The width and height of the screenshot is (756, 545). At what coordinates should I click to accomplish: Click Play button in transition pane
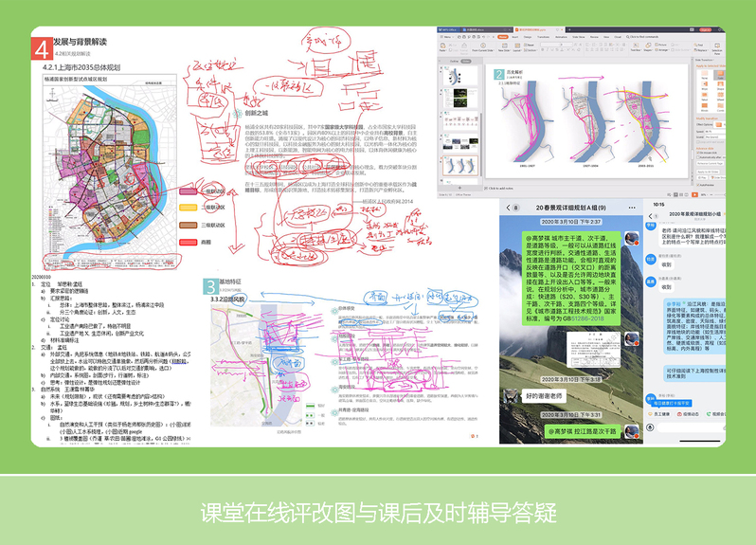click(703, 177)
